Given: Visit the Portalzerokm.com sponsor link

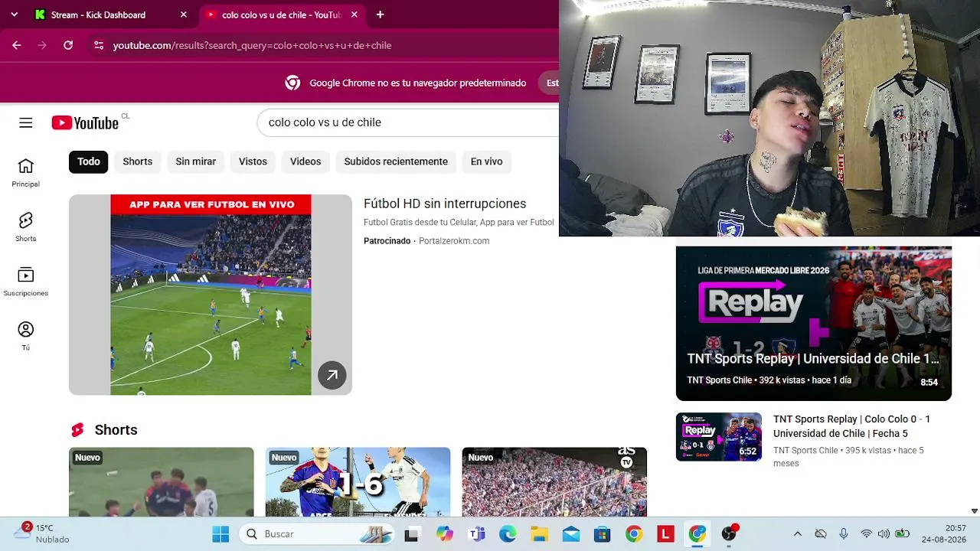Looking at the screenshot, I should (454, 241).
